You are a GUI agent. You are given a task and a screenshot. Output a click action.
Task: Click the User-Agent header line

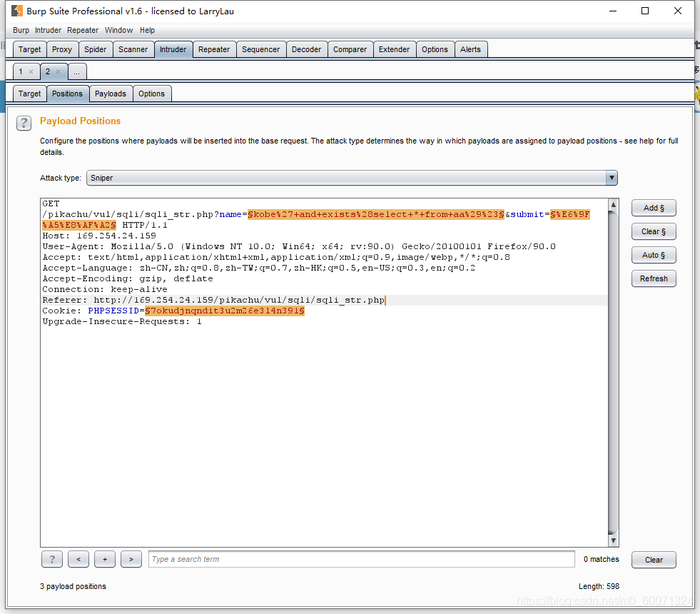click(299, 246)
